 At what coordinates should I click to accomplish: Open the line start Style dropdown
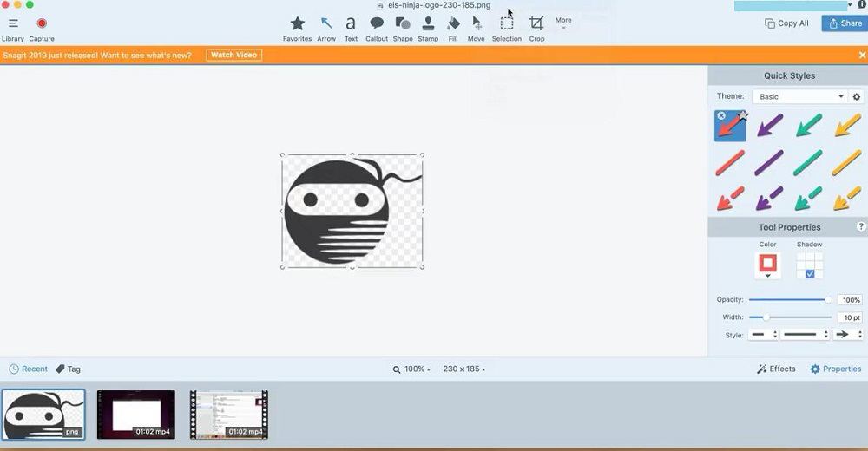763,335
